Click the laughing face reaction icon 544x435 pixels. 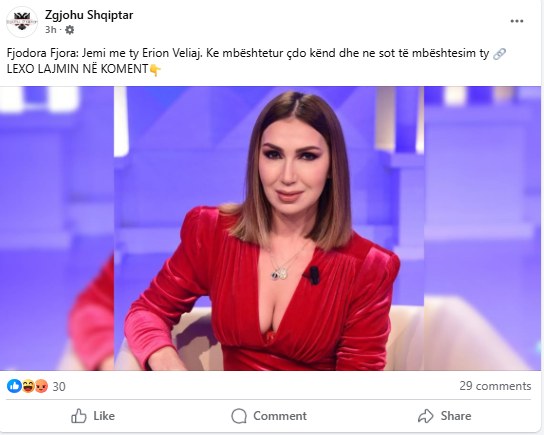[28, 386]
